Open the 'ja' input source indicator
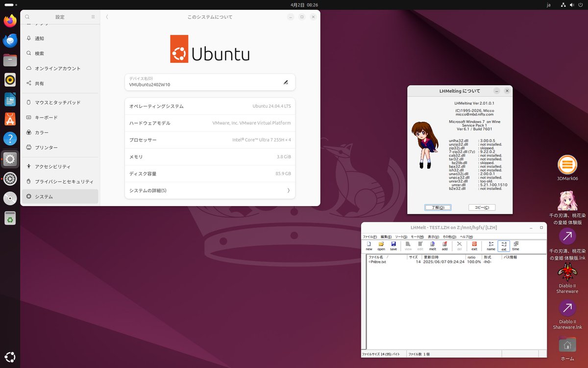This screenshot has width=588, height=368. point(549,4)
